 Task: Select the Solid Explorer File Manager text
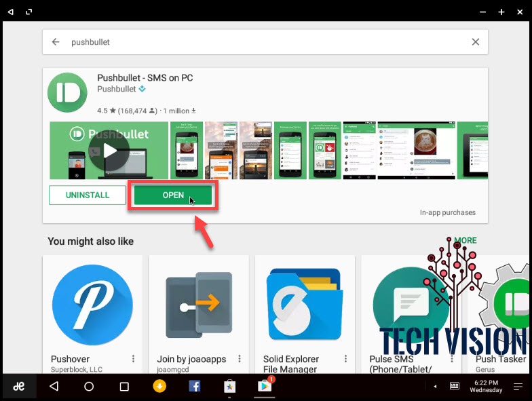pos(290,364)
